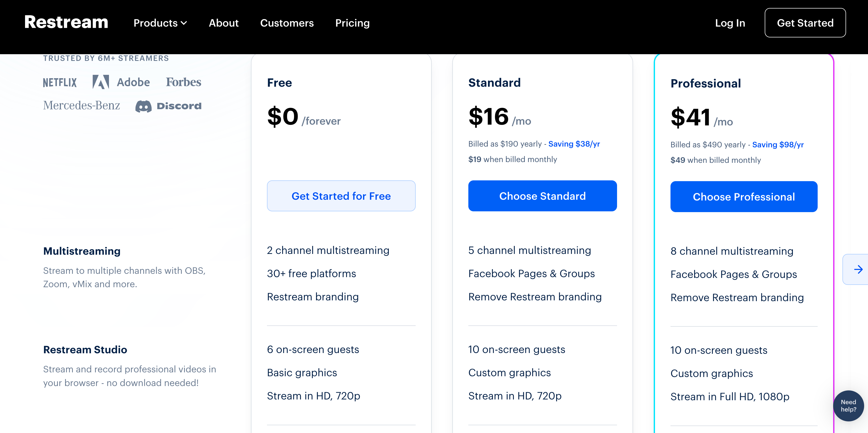Click the Saving $38/yr text
This screenshot has width=868, height=433.
[x=574, y=144]
